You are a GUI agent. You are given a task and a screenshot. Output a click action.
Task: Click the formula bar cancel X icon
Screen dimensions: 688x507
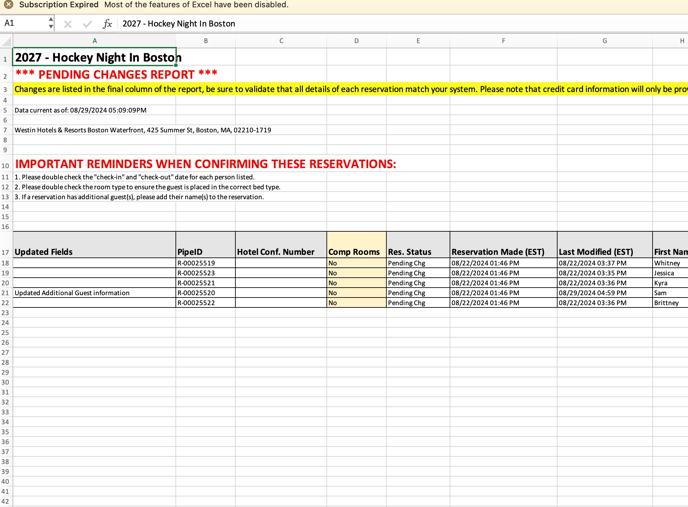click(68, 24)
